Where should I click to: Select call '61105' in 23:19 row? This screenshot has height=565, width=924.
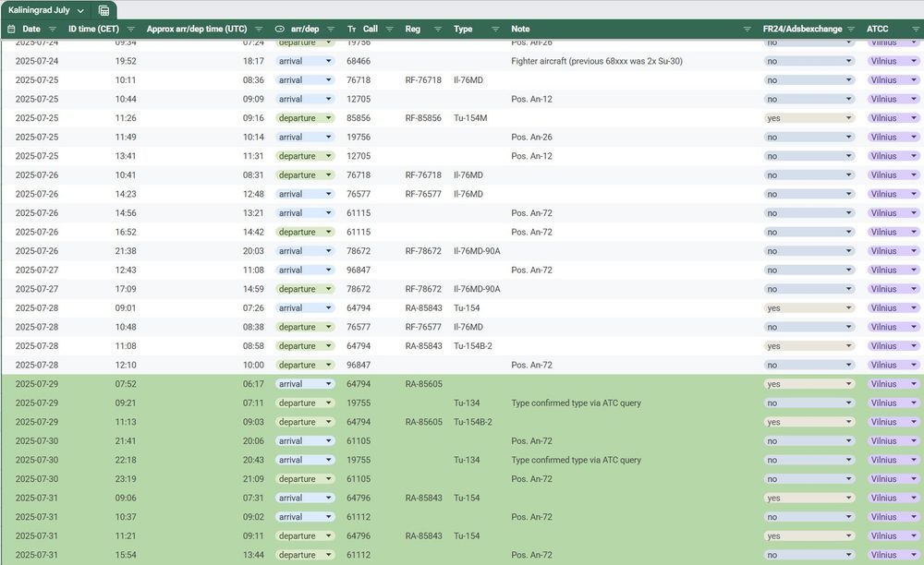pyautogui.click(x=359, y=479)
